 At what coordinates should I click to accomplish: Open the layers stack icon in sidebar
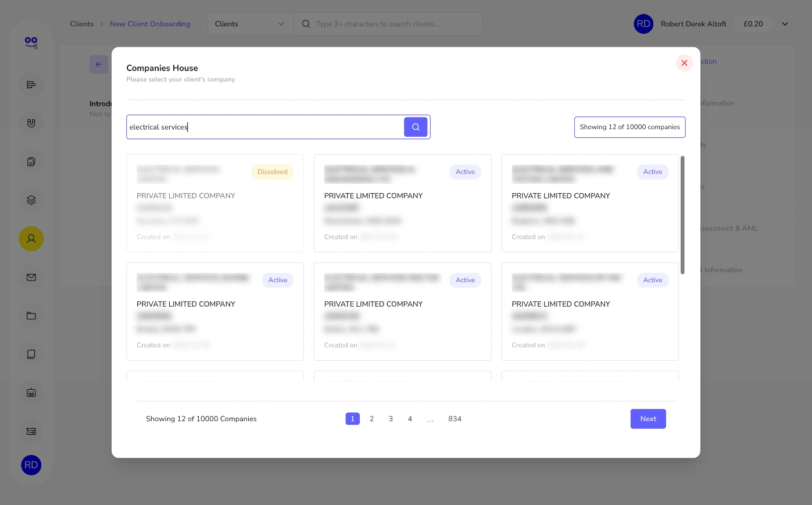(x=31, y=200)
